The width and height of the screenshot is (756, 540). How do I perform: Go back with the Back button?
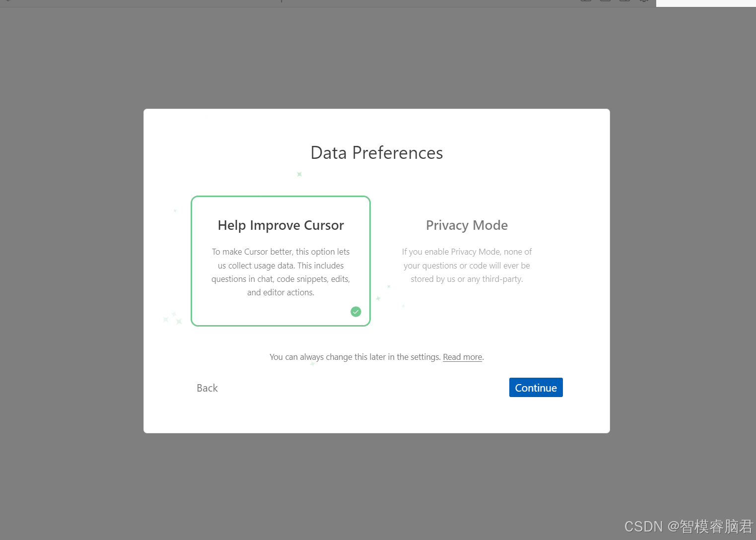point(207,388)
